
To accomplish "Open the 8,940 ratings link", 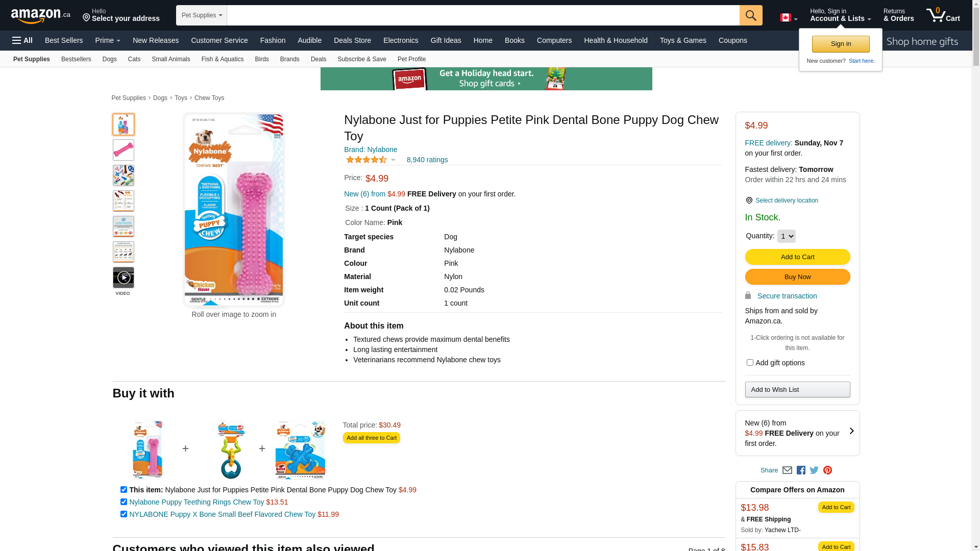I will tap(427, 160).
